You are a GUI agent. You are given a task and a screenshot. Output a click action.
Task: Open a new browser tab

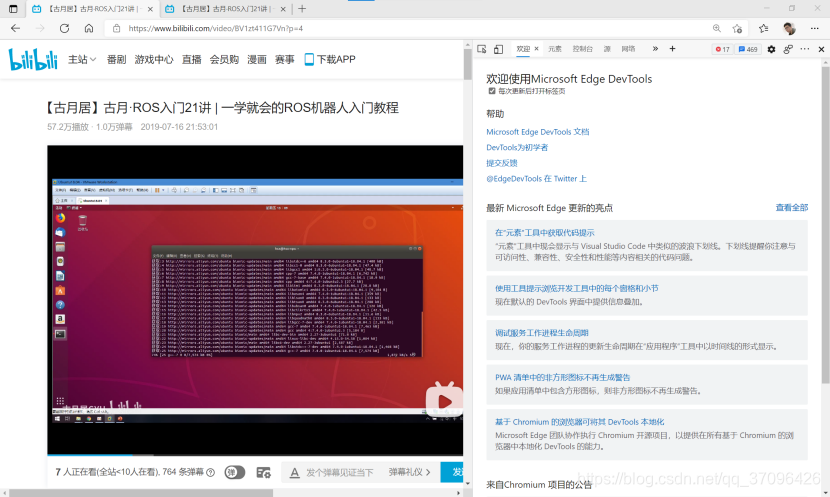pos(302,9)
